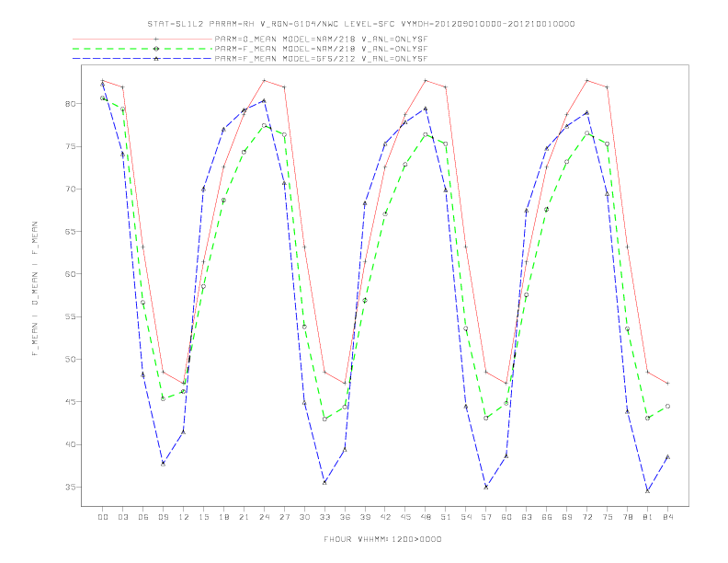Click the x-axis tick label 51
The image size is (728, 563).
[x=446, y=517]
